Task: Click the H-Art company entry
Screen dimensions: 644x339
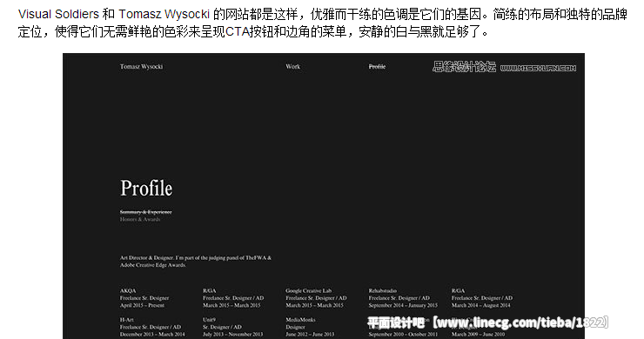Action: coord(126,320)
